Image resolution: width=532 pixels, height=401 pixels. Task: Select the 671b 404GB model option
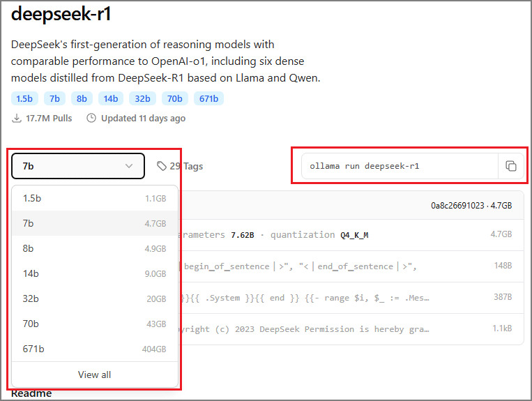pyautogui.click(x=94, y=349)
